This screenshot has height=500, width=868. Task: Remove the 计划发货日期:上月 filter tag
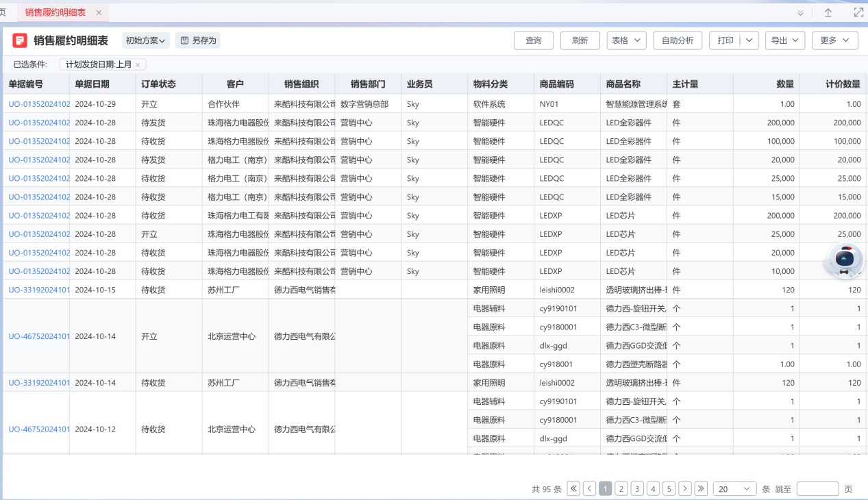click(x=138, y=65)
